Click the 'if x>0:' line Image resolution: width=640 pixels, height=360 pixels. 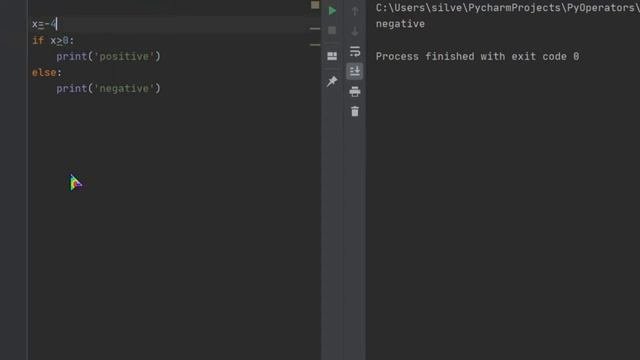[53, 40]
